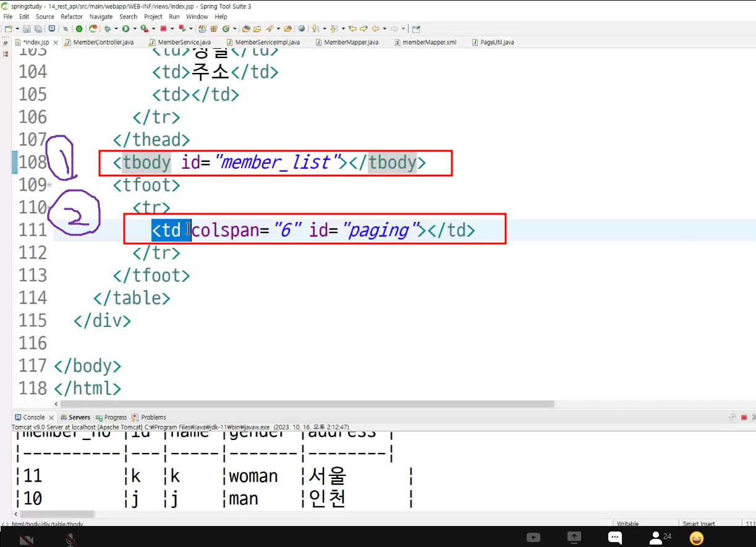Click the Next Annotation icon
This screenshot has width=756, height=547.
point(315,28)
